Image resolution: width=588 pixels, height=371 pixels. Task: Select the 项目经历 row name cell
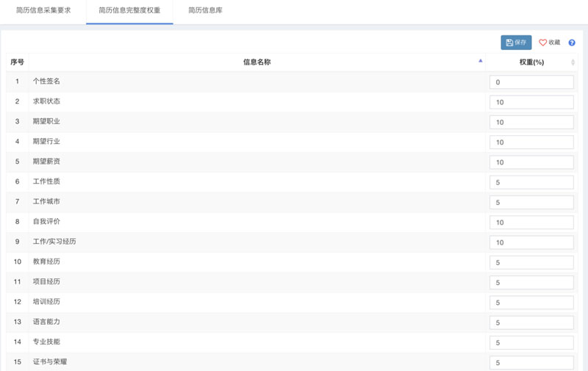click(47, 281)
